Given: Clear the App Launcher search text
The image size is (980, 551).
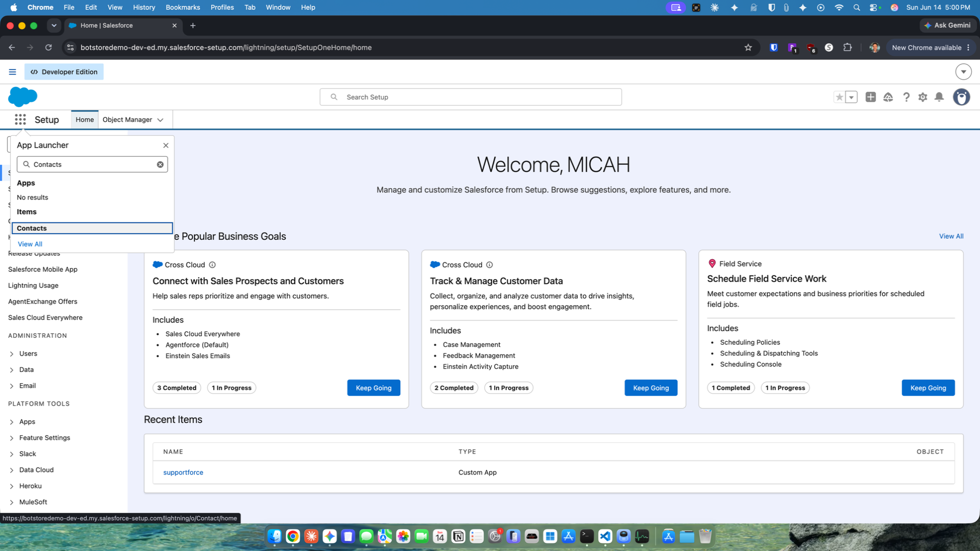Looking at the screenshot, I should click(160, 164).
